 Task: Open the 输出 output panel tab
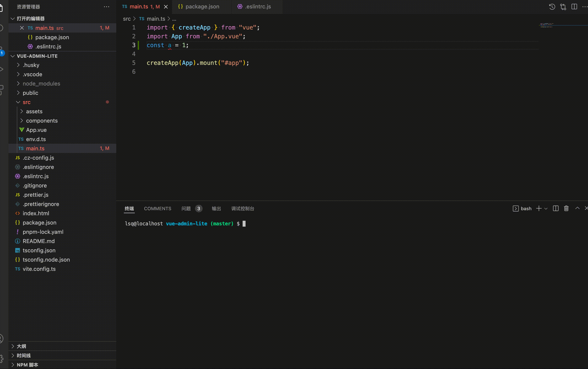[216, 209]
